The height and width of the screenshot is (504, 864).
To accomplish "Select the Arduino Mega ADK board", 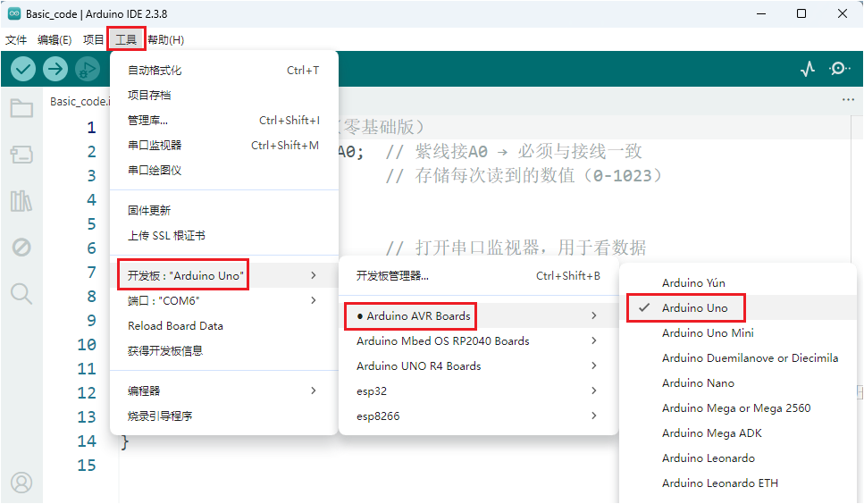I will pyautogui.click(x=738, y=433).
